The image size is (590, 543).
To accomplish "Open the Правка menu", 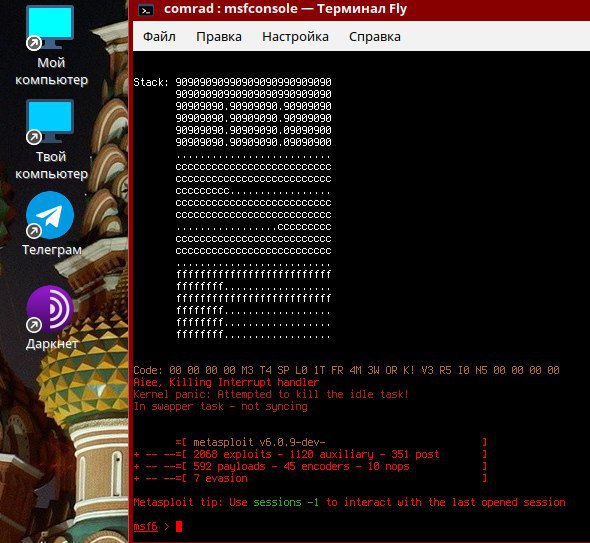I will pyautogui.click(x=219, y=37).
